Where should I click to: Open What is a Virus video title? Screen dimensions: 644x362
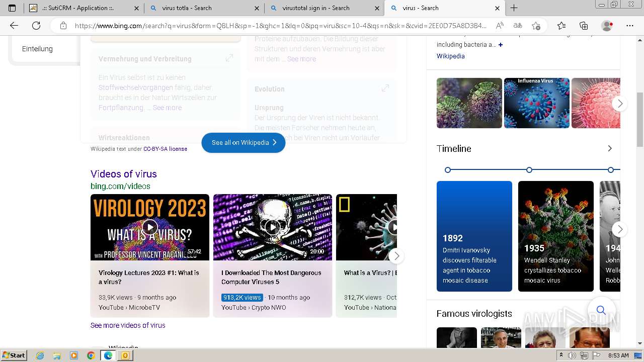coord(370,273)
